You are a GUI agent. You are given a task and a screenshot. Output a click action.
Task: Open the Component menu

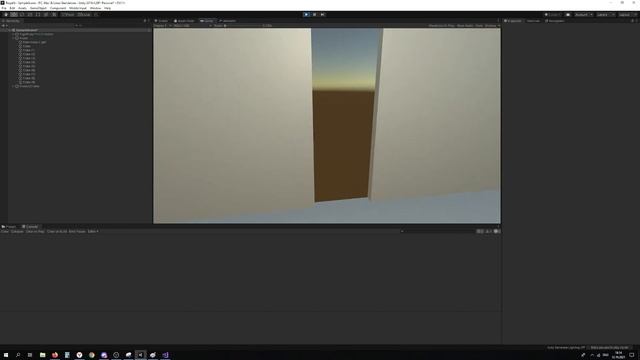click(x=58, y=8)
